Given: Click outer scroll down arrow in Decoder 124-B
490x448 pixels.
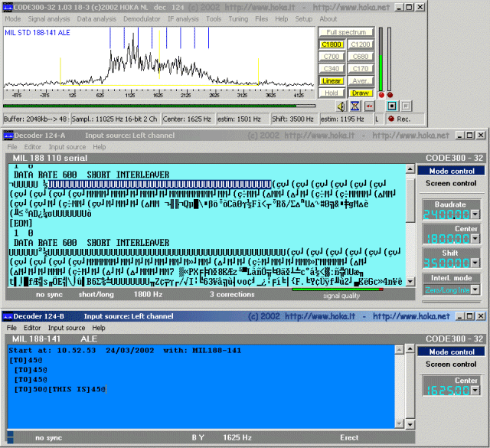Looking at the screenshot, I should coord(410,424).
